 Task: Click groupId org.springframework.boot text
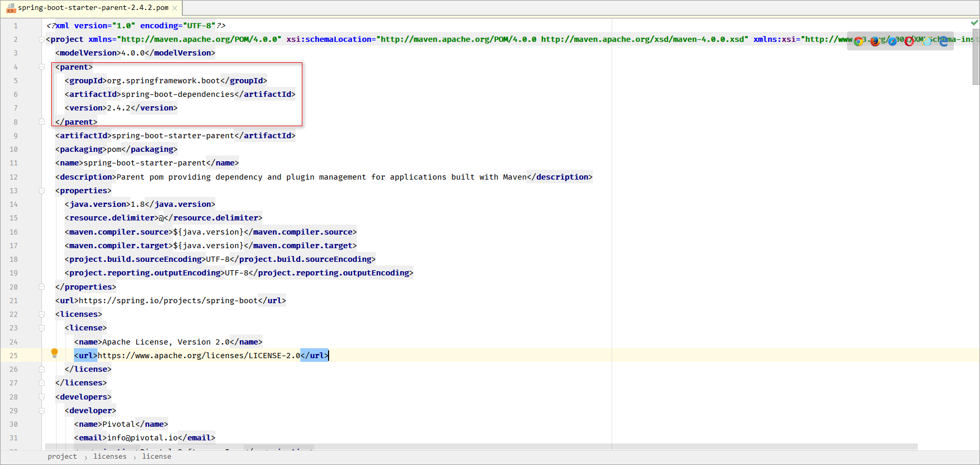[164, 81]
